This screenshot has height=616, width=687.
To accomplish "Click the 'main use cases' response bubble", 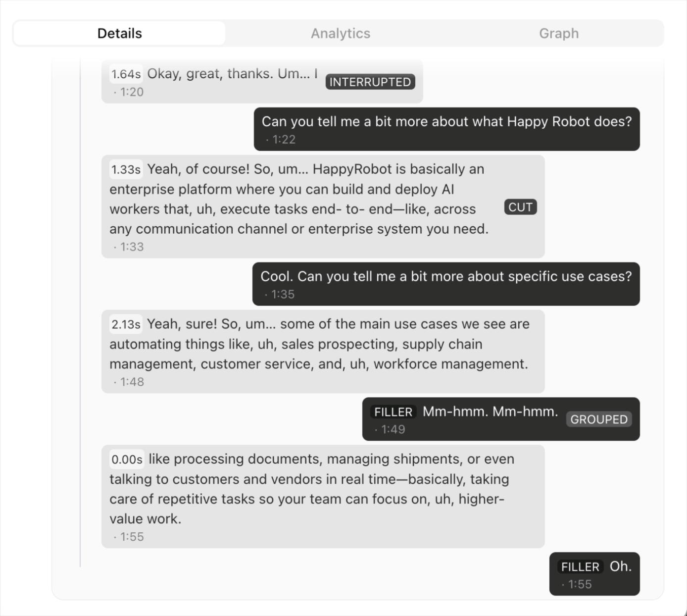I will (x=323, y=352).
